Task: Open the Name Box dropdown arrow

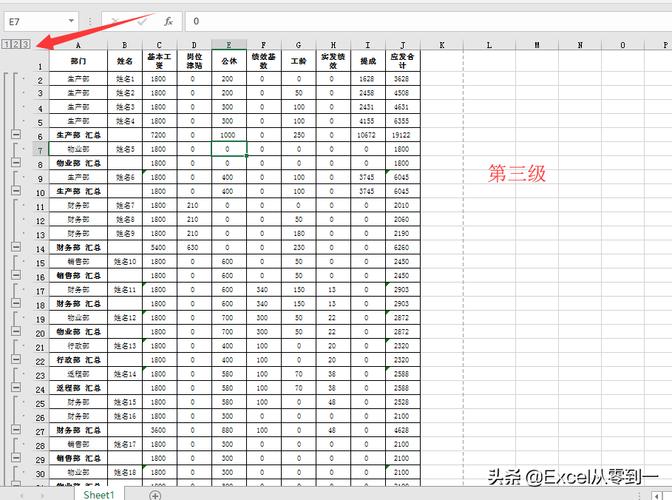Action: (71, 21)
